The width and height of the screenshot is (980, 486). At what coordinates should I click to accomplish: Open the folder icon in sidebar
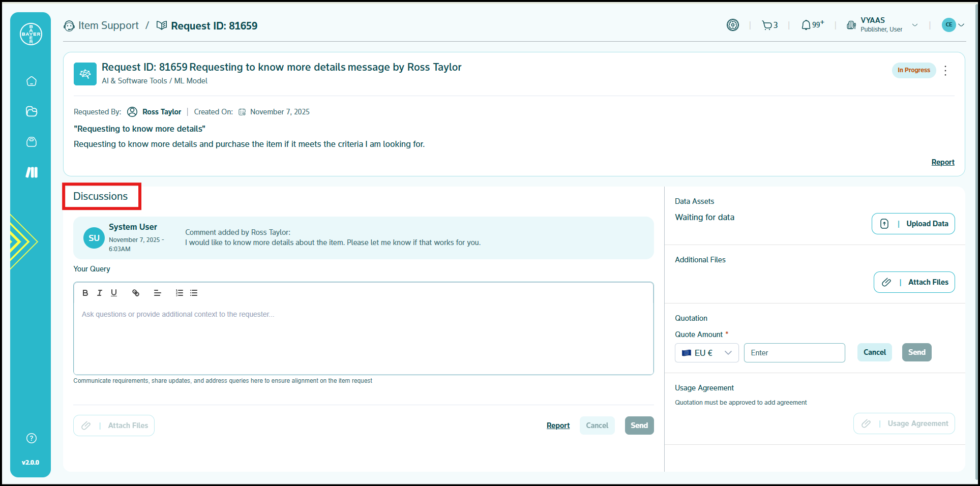click(x=32, y=111)
